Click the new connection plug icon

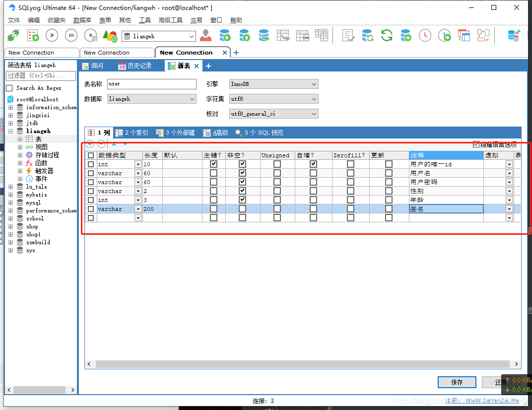point(13,35)
